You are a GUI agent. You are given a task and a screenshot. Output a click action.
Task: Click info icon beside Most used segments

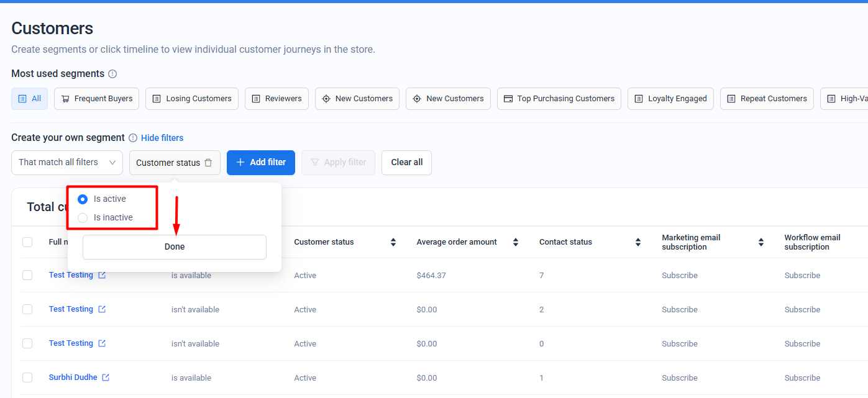[x=112, y=74]
